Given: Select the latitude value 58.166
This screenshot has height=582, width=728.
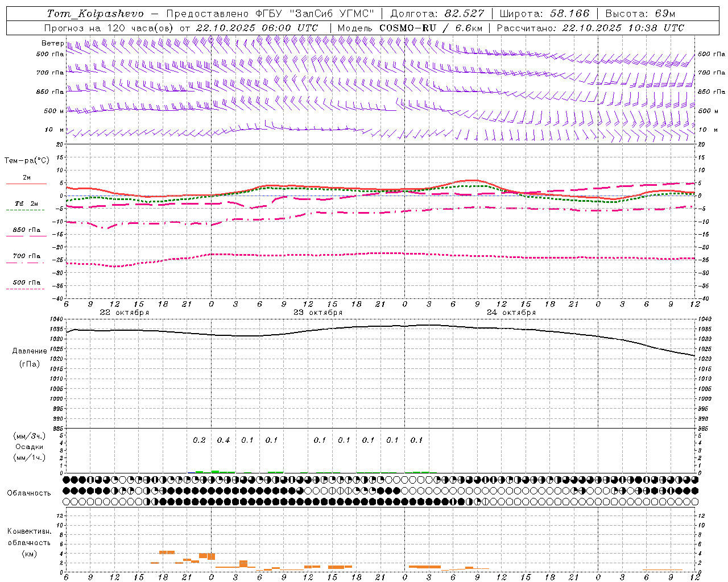Looking at the screenshot, I should click(570, 14).
